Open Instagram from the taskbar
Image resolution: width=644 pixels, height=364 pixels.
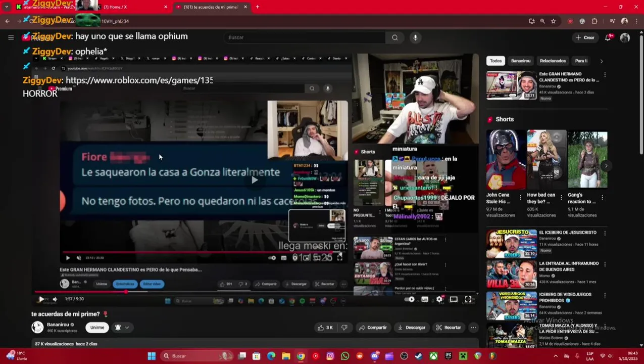tap(330, 356)
